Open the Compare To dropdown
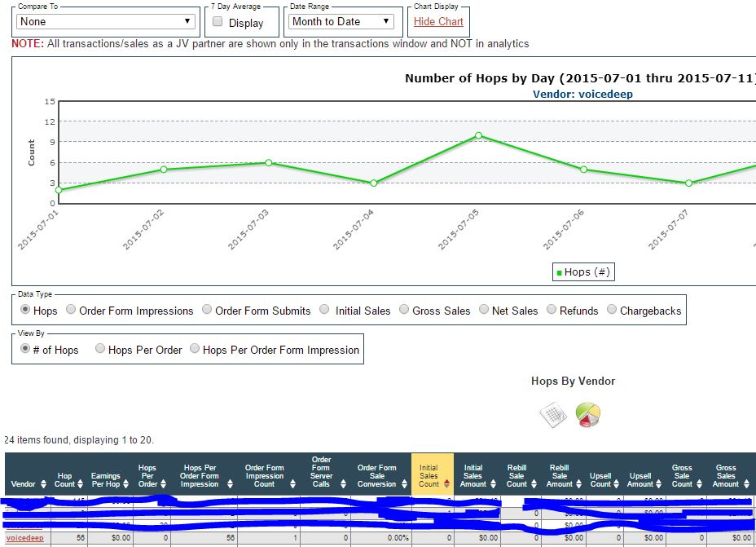This screenshot has width=756, height=547. click(106, 22)
